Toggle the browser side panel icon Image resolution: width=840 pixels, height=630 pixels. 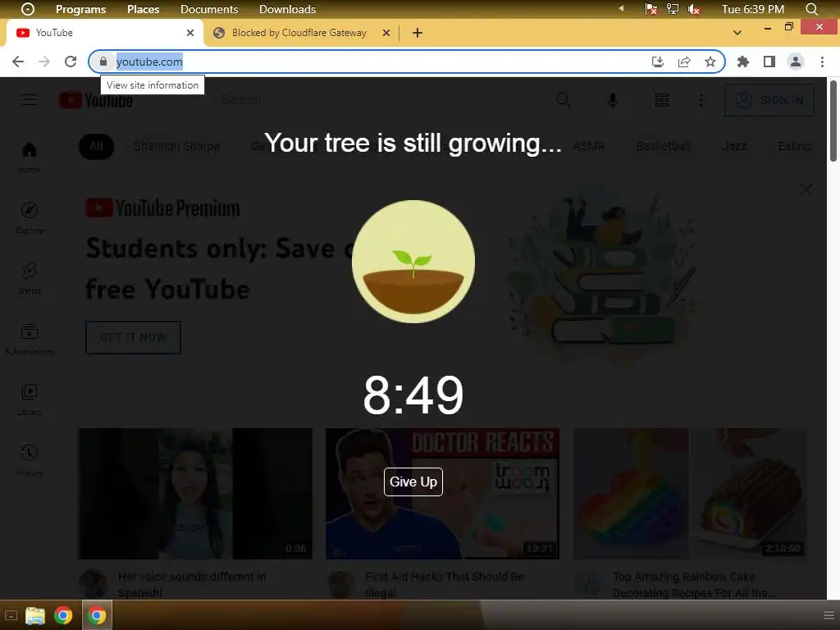coord(769,62)
